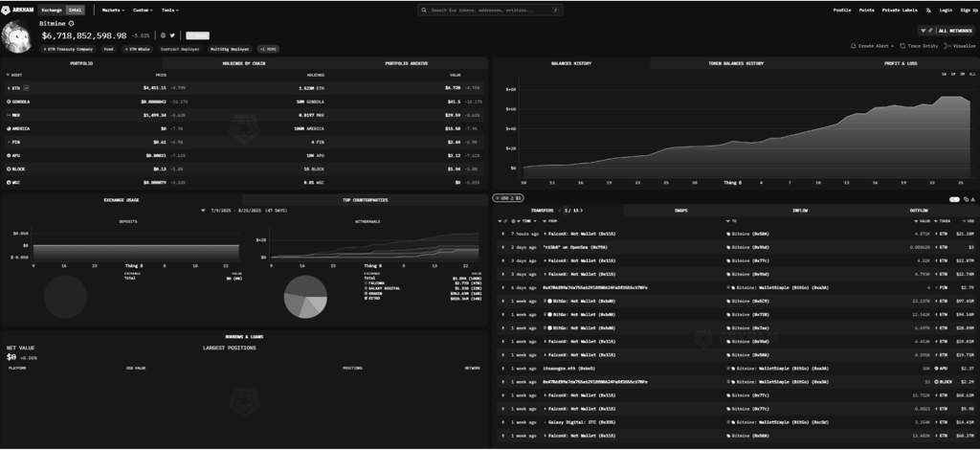Click the Sign Up link

click(x=969, y=10)
